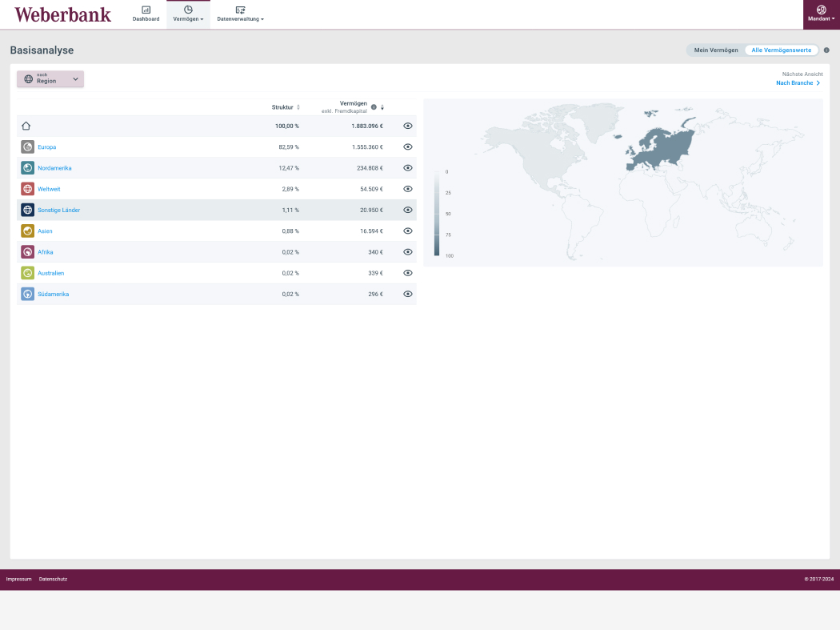Click the Asien region icon
The width and height of the screenshot is (840, 630).
click(x=27, y=231)
